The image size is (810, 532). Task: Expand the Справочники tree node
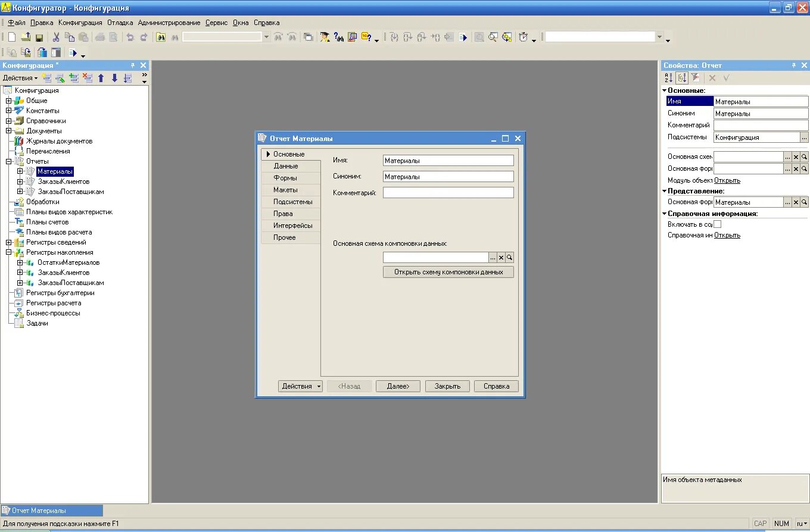[x=9, y=121]
